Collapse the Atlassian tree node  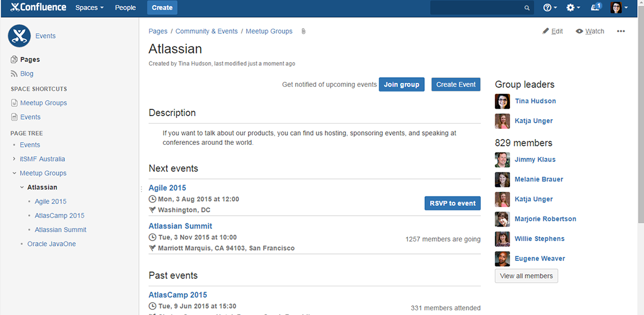click(22, 188)
